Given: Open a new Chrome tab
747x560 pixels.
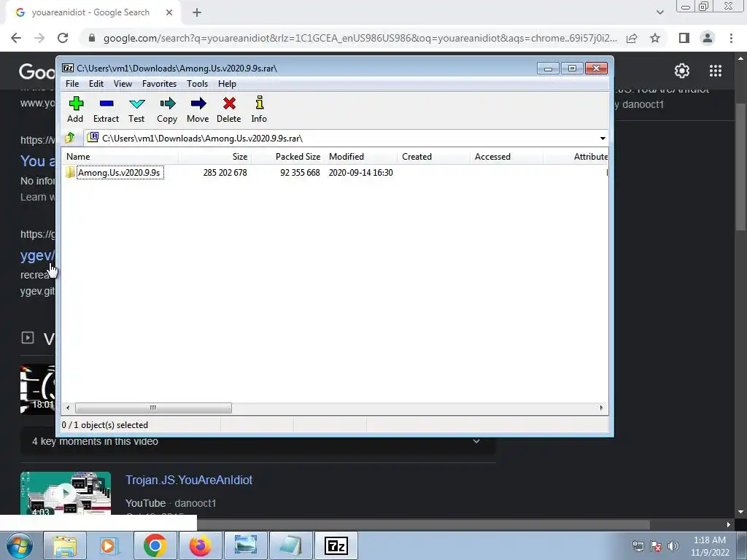Looking at the screenshot, I should coord(197,13).
